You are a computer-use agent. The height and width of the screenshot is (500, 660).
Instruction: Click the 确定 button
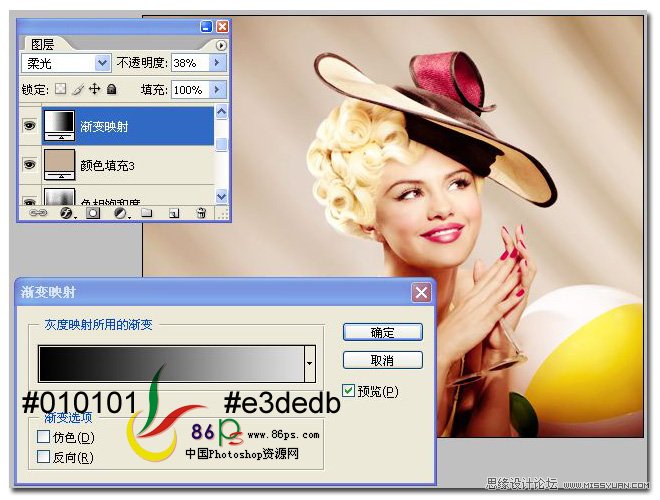tap(383, 332)
